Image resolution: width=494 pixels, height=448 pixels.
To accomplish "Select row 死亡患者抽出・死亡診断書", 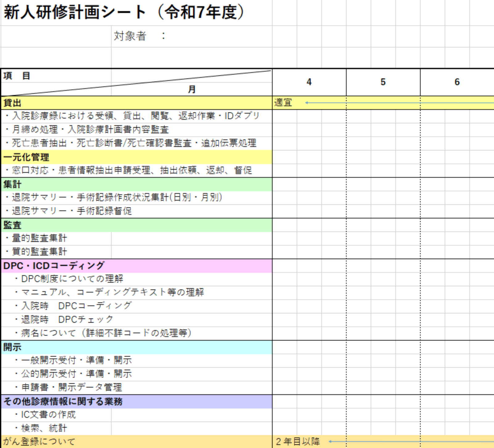I will click(137, 143).
